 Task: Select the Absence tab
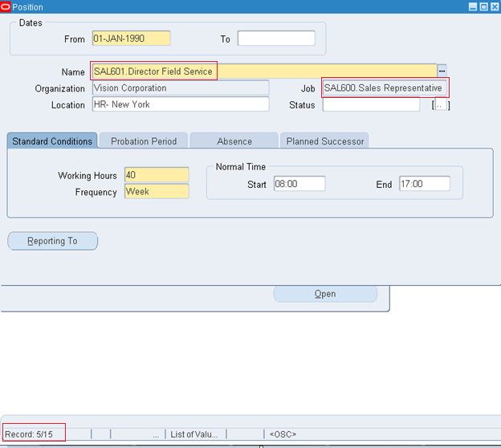point(234,141)
